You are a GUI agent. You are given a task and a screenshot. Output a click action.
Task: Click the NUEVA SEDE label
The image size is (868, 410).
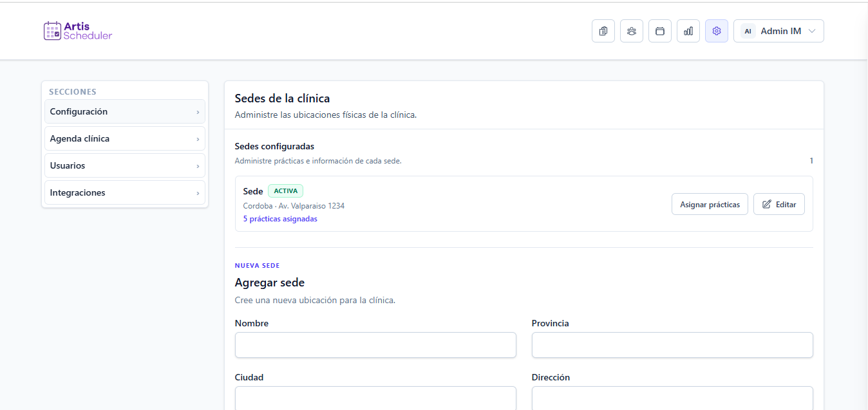pos(258,266)
